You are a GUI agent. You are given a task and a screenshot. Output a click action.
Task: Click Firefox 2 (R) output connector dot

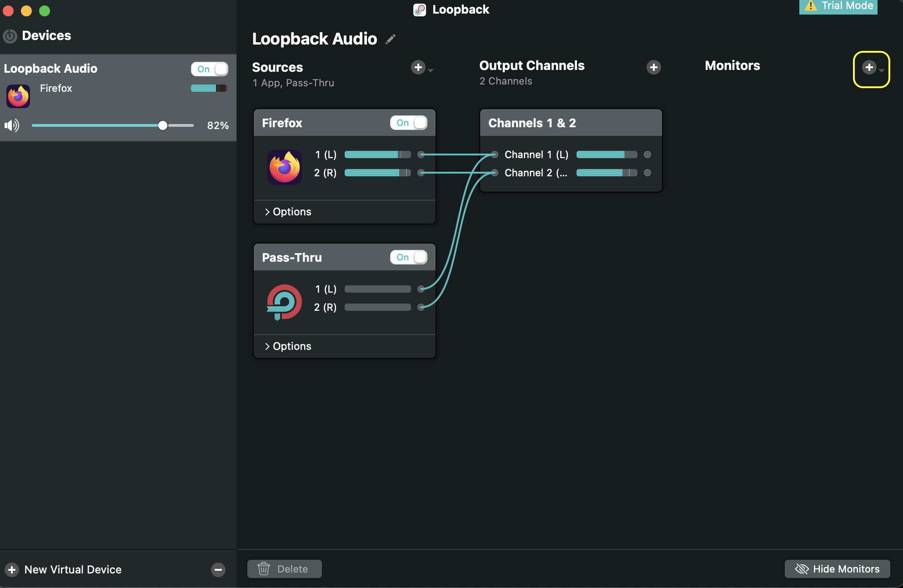(x=421, y=173)
